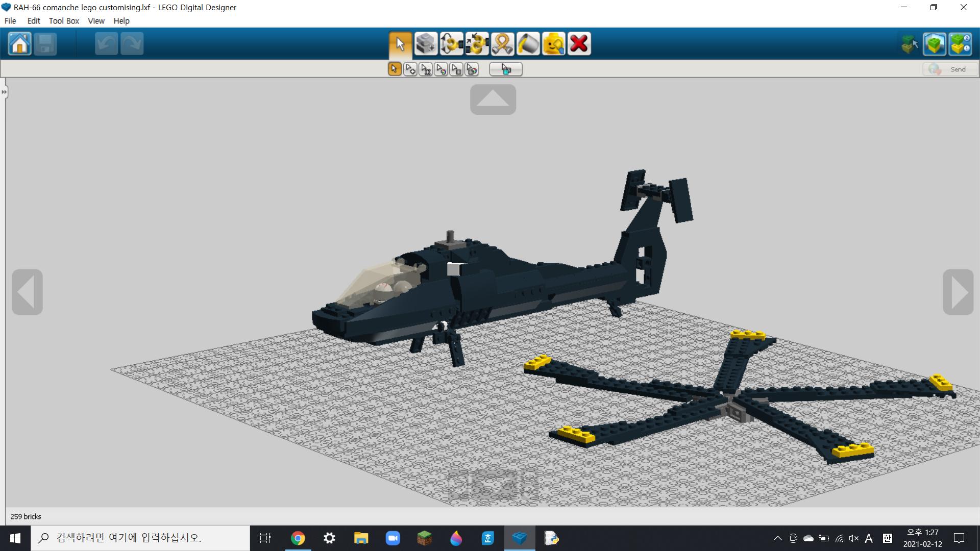
Task: Open the Hide tool minifigure icon
Action: pyautogui.click(x=553, y=44)
